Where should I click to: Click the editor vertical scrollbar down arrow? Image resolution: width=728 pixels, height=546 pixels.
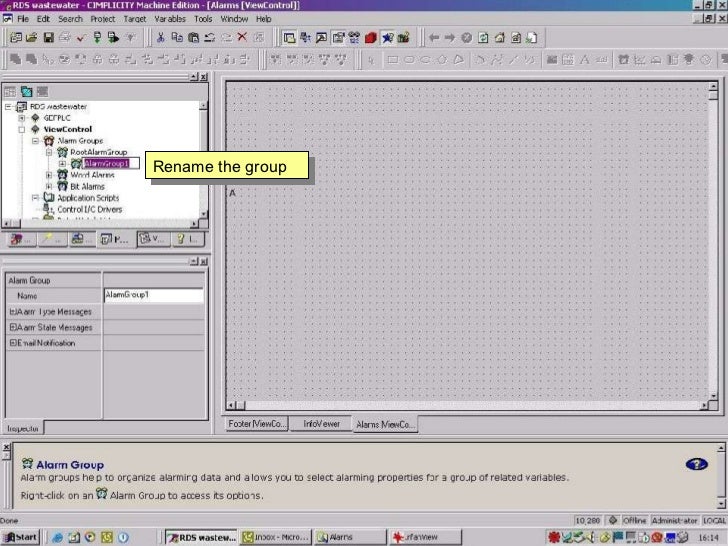pyautogui.click(x=714, y=396)
